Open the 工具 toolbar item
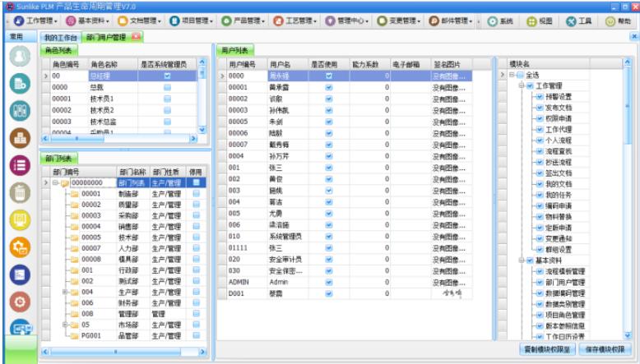Image resolution: width=640 pixels, height=364 pixels. 578,21
